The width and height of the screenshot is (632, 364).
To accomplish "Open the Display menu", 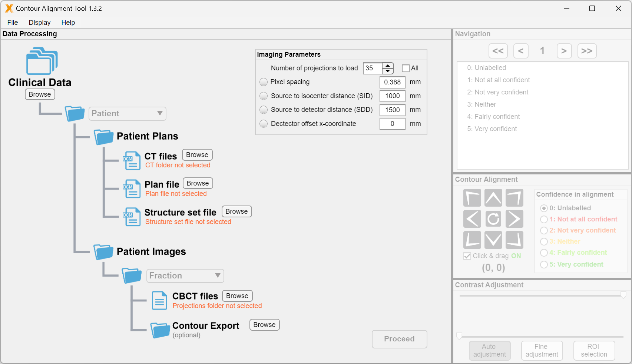I will 39,22.
